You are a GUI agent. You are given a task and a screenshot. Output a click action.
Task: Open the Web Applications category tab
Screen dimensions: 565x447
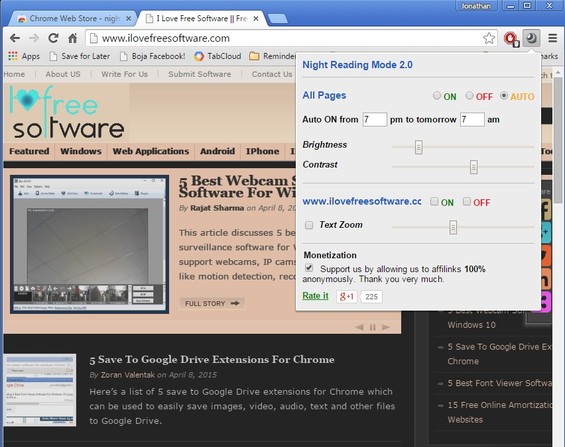[151, 151]
